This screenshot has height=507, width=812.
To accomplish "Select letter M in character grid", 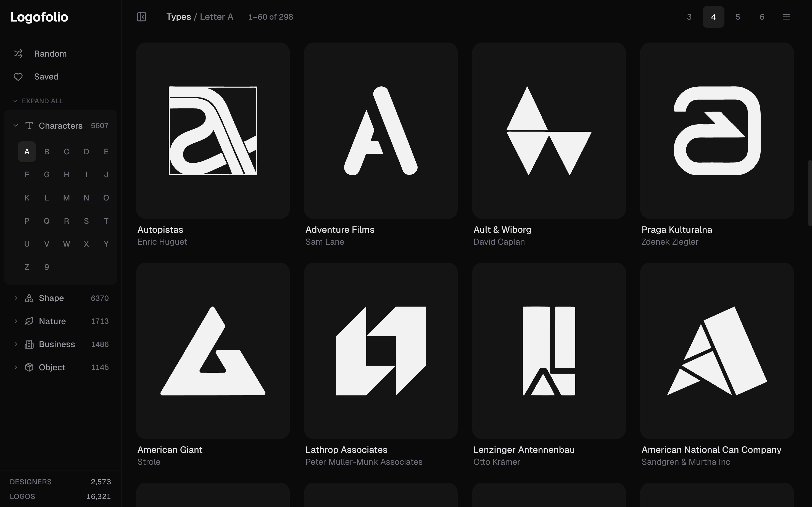I will click(66, 198).
